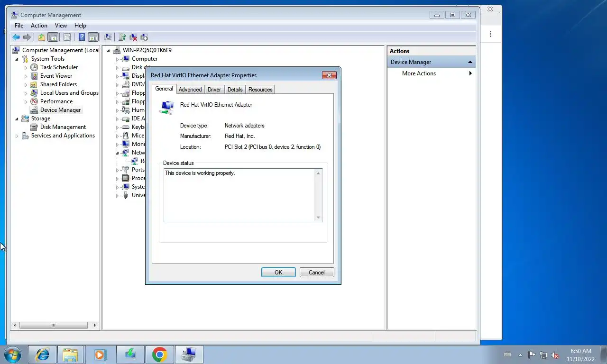Select the Task Scheduler clock icon
The width and height of the screenshot is (607, 364).
pyautogui.click(x=34, y=67)
